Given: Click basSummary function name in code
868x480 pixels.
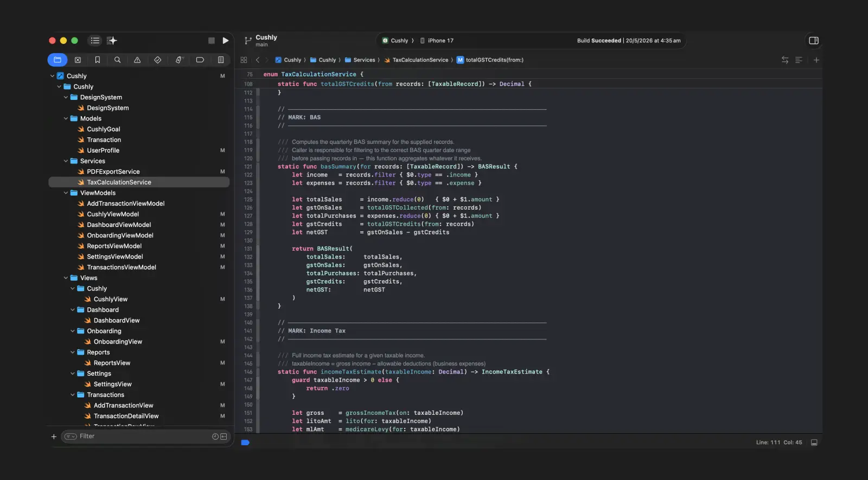Looking at the screenshot, I should pos(338,167).
